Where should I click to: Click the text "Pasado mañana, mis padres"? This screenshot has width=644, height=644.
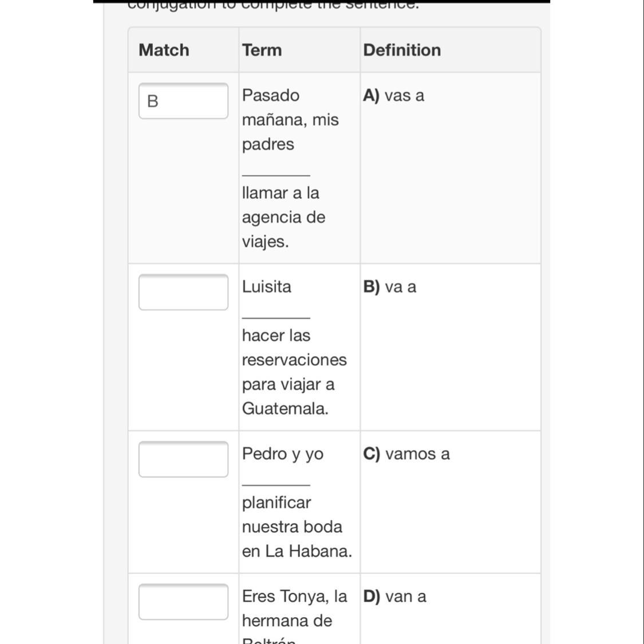(x=290, y=120)
